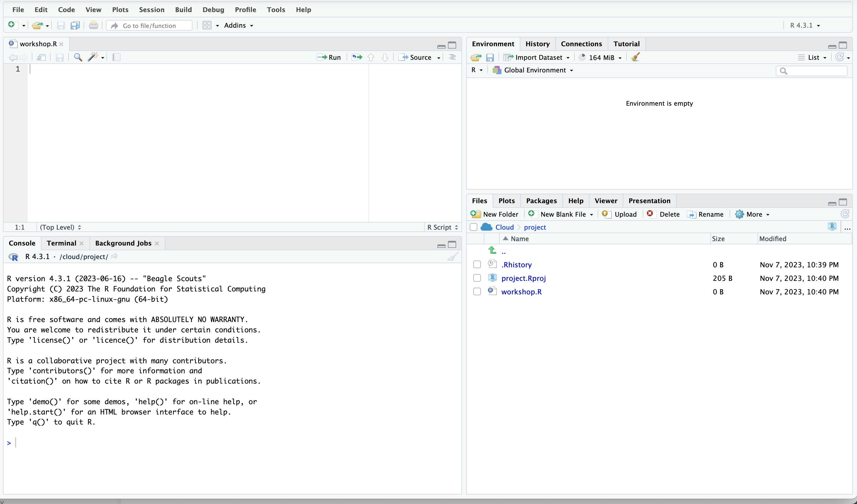
Task: Tick the .Rhistory file checkbox
Action: pyautogui.click(x=477, y=265)
